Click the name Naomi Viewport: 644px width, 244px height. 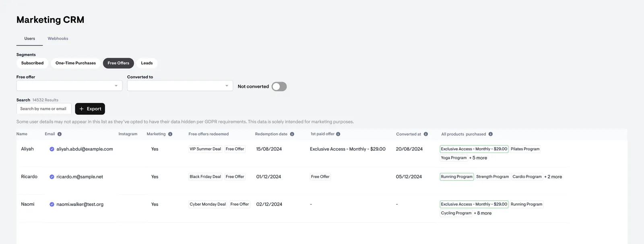pyautogui.click(x=28, y=205)
